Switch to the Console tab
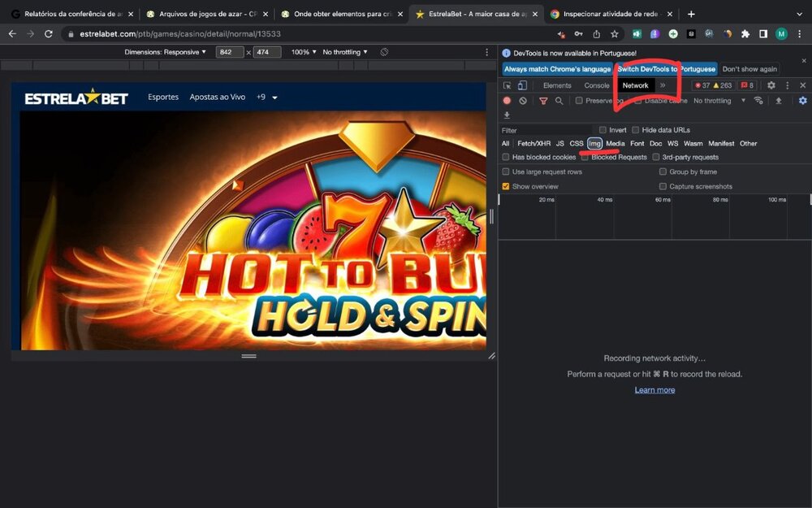 (597, 85)
